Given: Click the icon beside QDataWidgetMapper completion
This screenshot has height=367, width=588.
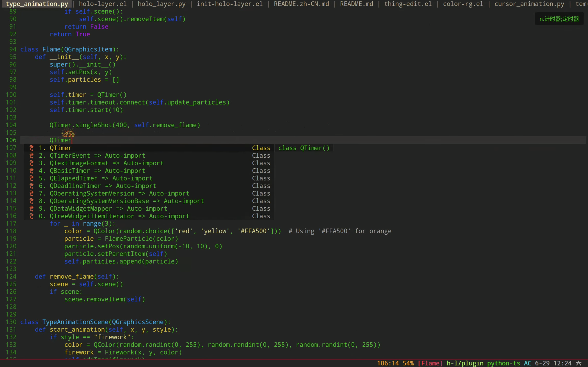Looking at the screenshot, I should pos(31,209).
